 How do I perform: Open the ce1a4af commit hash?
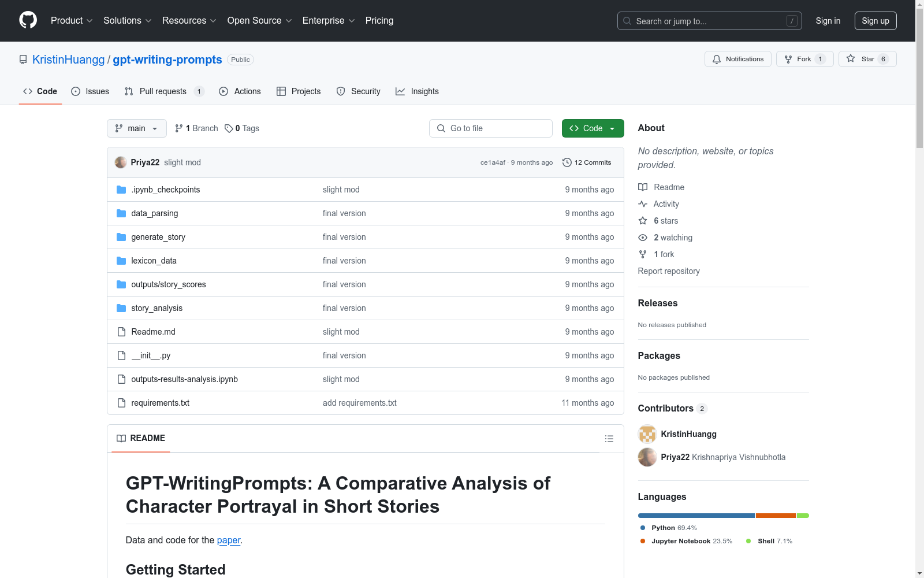pyautogui.click(x=493, y=162)
